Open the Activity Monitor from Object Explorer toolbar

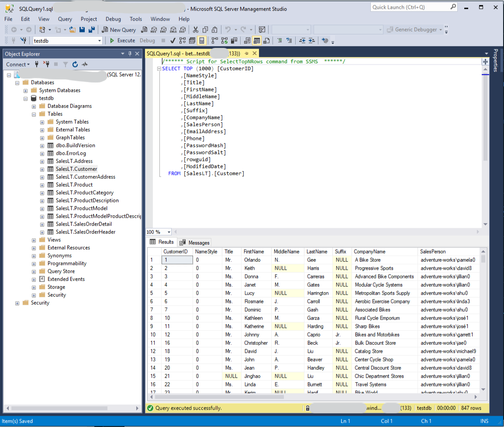85,64
